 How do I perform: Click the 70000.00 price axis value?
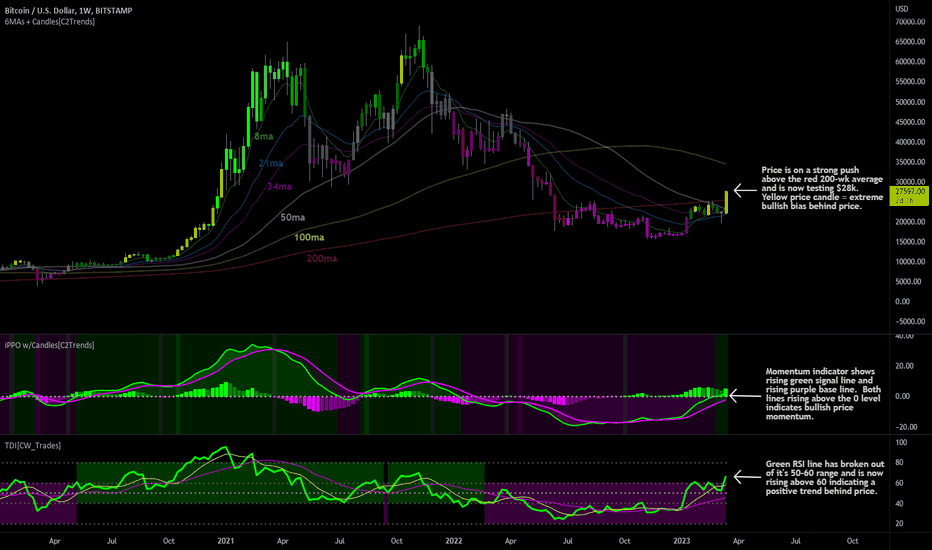pos(910,22)
